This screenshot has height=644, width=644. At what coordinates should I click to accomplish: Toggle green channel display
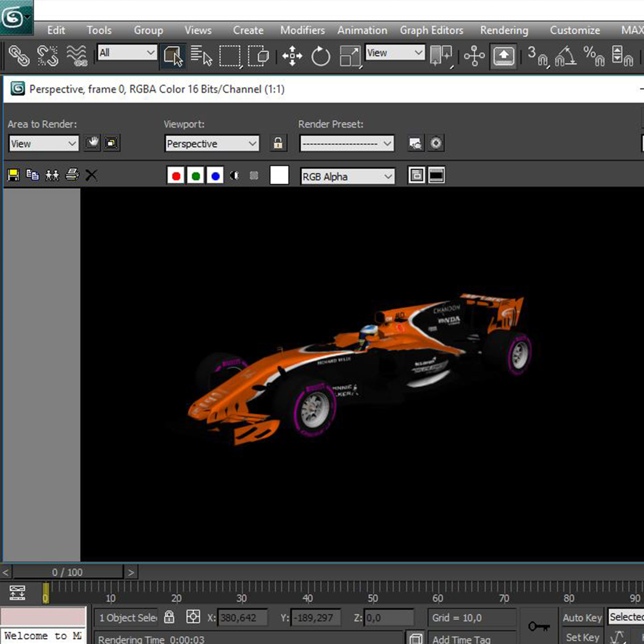(196, 176)
